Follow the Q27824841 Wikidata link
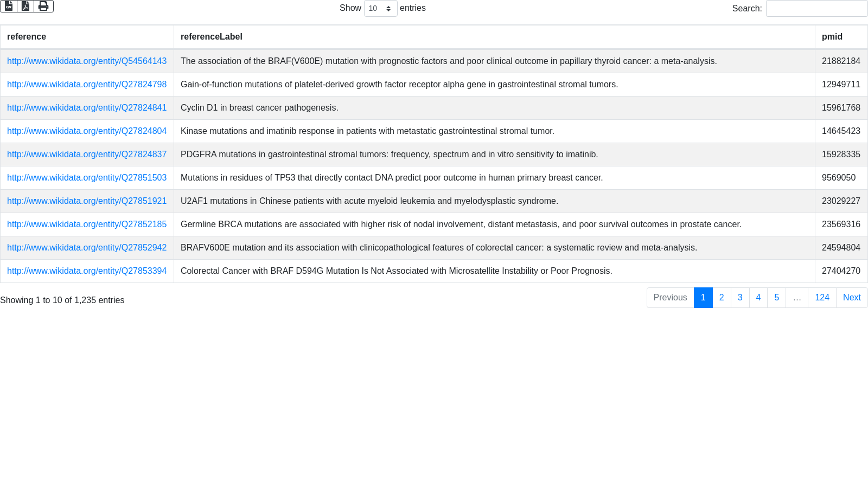The width and height of the screenshot is (868, 488). (x=87, y=108)
